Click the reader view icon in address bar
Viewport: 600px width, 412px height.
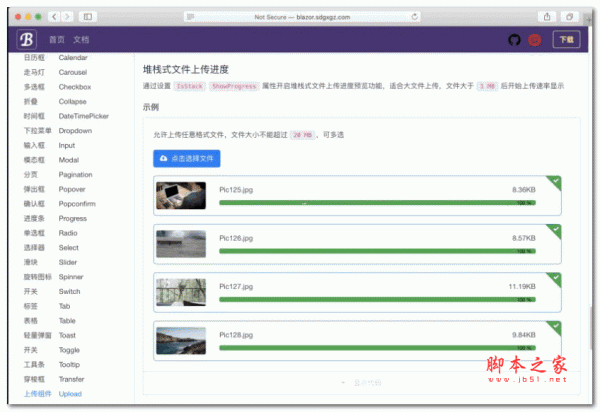pyautogui.click(x=190, y=17)
